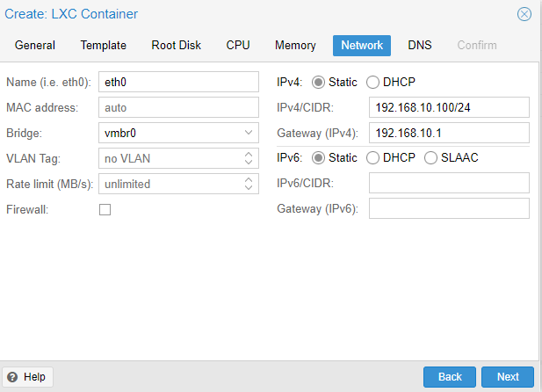This screenshot has width=542, height=392.
Task: Select IPv4 DHCP radio button
Action: click(x=372, y=83)
